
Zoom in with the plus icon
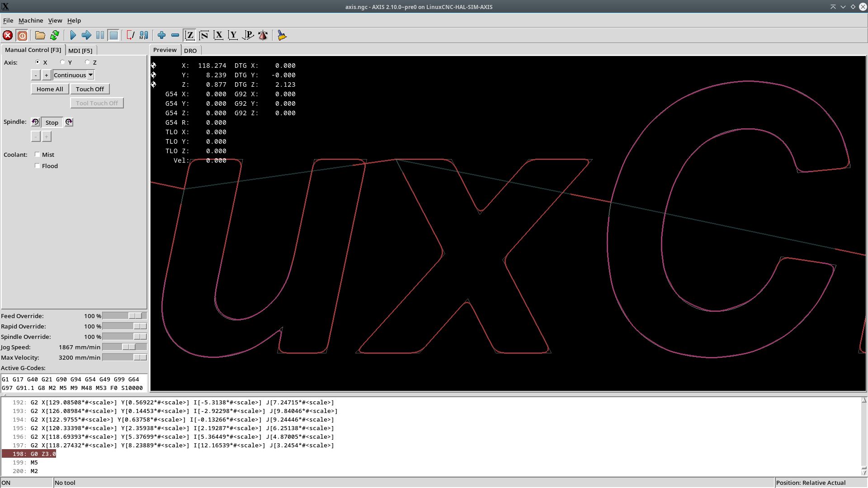pos(161,35)
